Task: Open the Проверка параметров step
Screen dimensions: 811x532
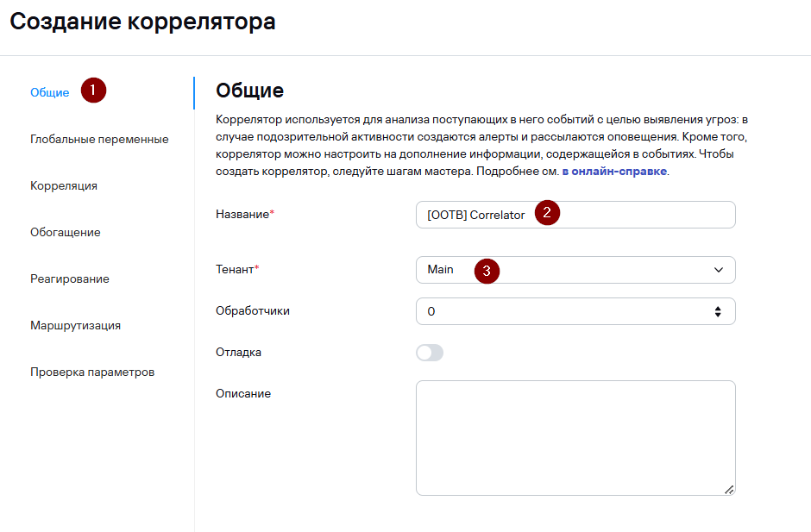Action: (92, 372)
